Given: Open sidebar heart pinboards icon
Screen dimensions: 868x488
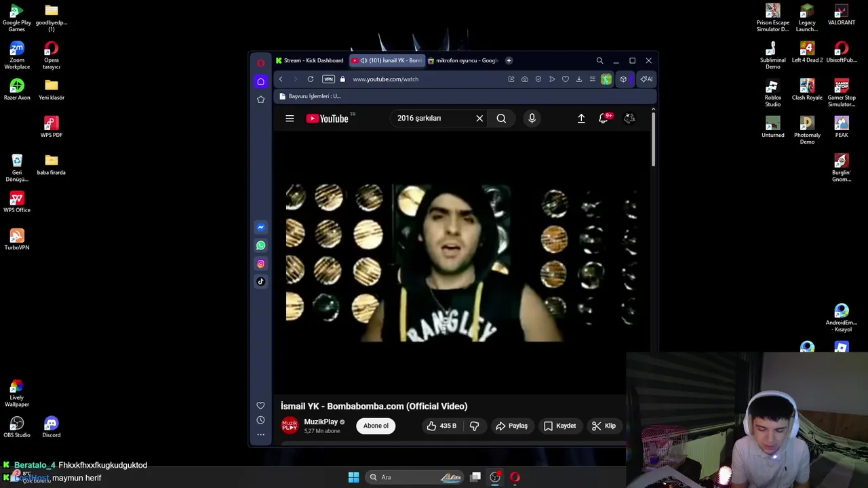Looking at the screenshot, I should click(x=260, y=405).
